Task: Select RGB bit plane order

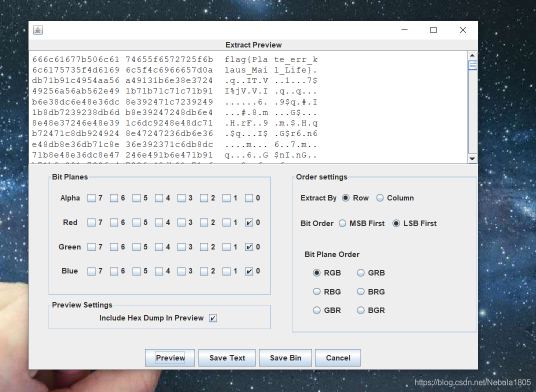Action: coord(317,272)
